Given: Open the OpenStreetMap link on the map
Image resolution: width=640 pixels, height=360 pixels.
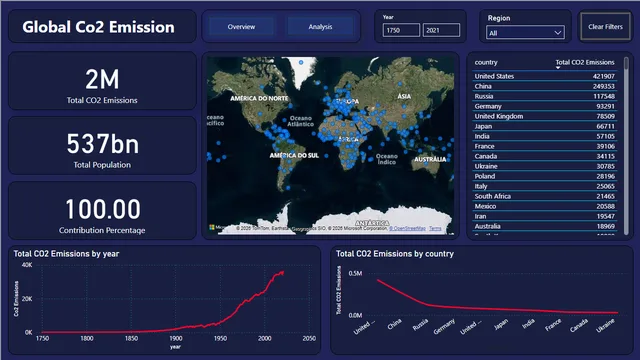Looking at the screenshot, I should [x=407, y=229].
